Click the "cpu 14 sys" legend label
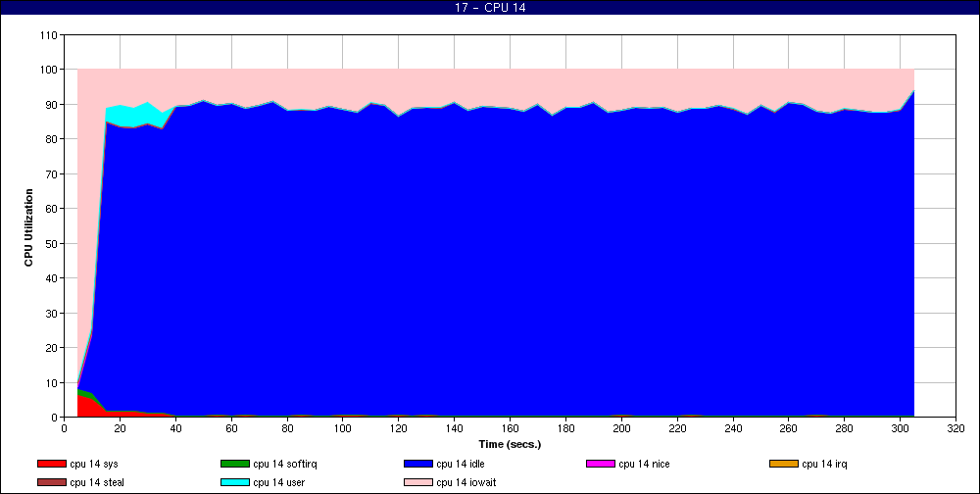 (94, 464)
